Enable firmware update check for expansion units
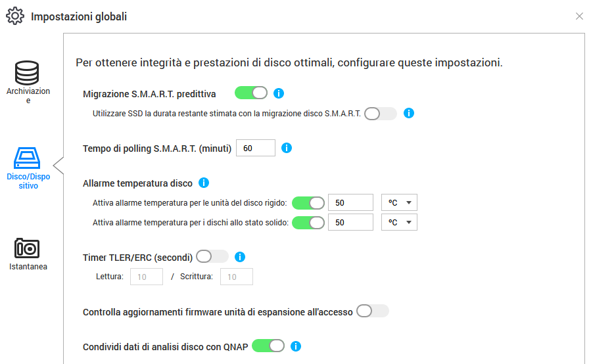The height and width of the screenshot is (364, 591). tap(373, 311)
